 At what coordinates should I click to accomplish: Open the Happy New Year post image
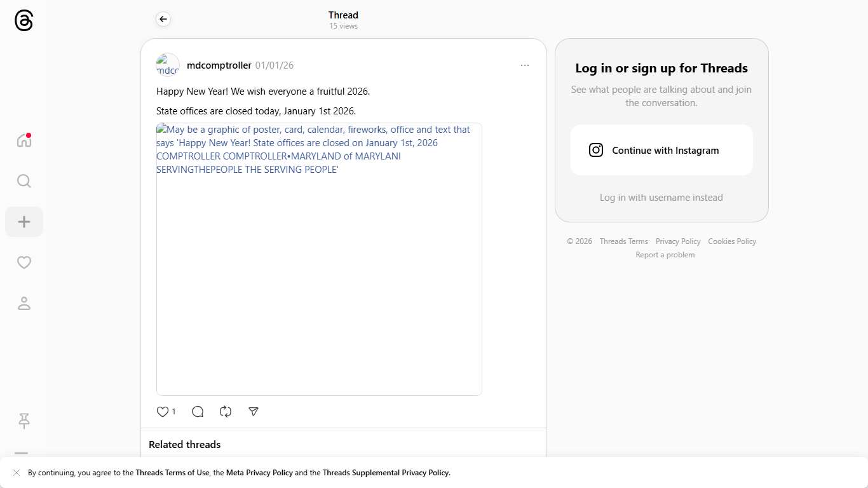(x=319, y=259)
